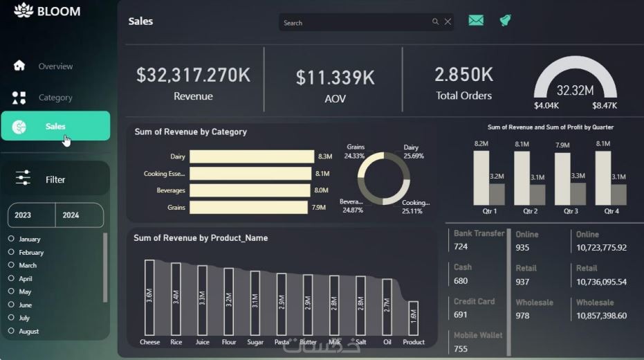The image size is (644, 360).
Task: Click the Category shapes icon
Action: coord(19,98)
